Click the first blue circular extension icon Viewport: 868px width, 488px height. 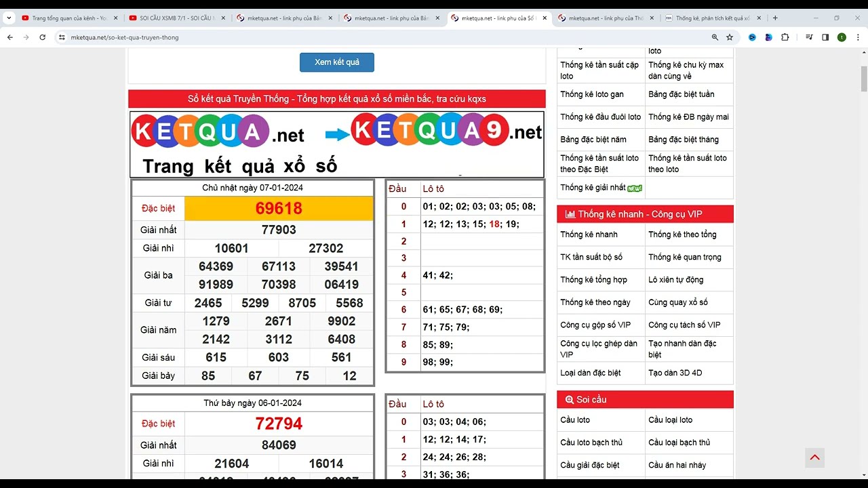click(x=752, y=37)
